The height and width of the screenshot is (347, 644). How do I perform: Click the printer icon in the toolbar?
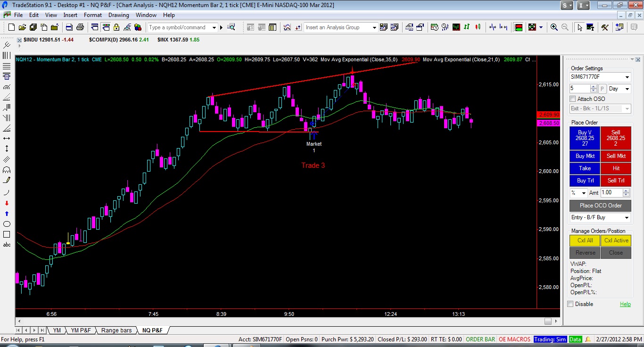click(81, 27)
